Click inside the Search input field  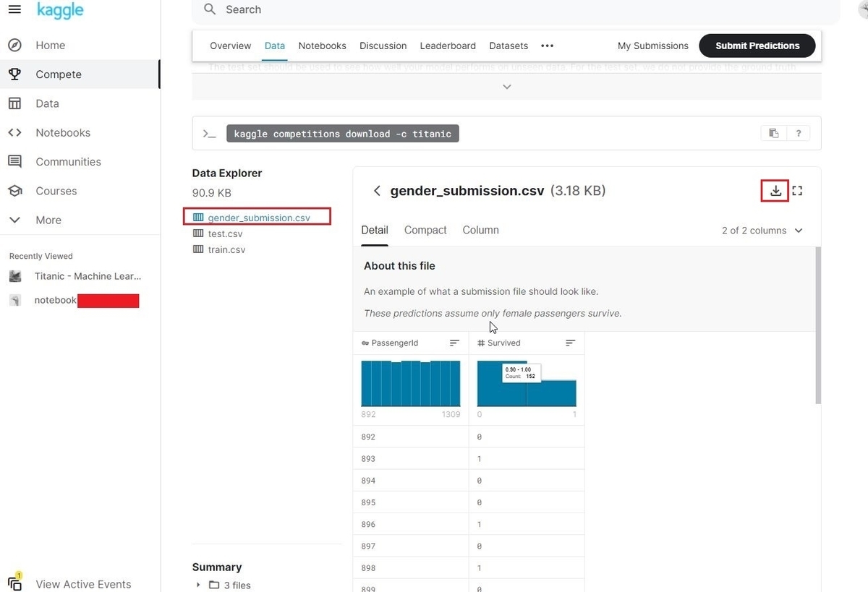(x=515, y=10)
